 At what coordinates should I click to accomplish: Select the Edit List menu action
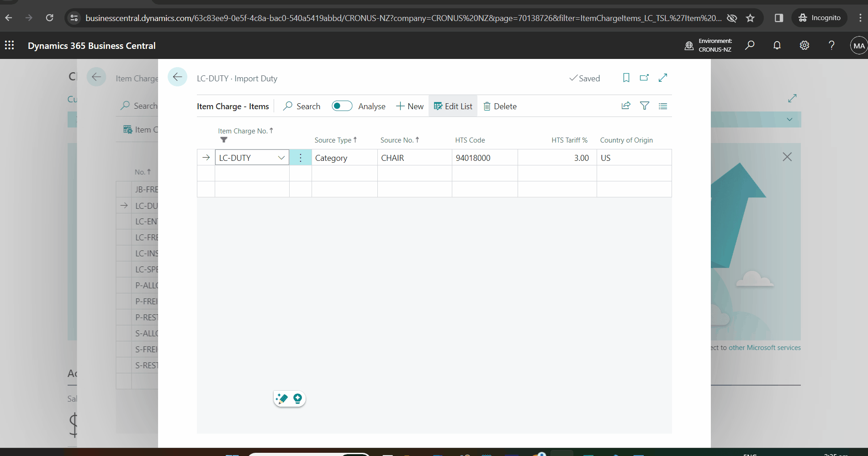453,106
